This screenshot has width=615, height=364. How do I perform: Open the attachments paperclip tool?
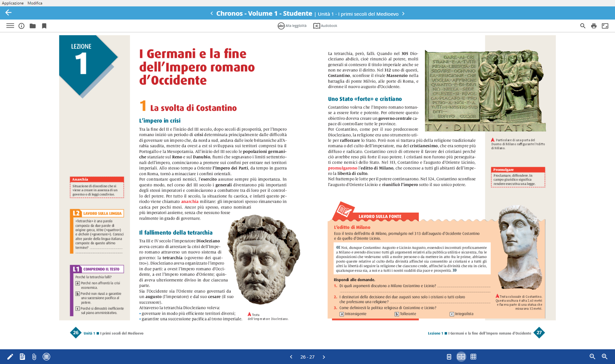[34, 357]
